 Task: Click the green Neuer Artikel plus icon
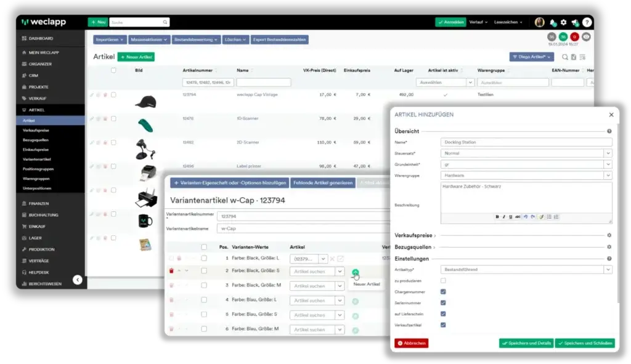click(356, 272)
